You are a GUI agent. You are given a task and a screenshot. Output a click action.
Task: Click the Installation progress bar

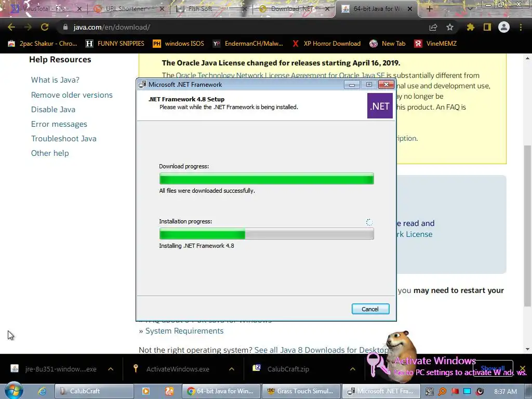(x=267, y=233)
